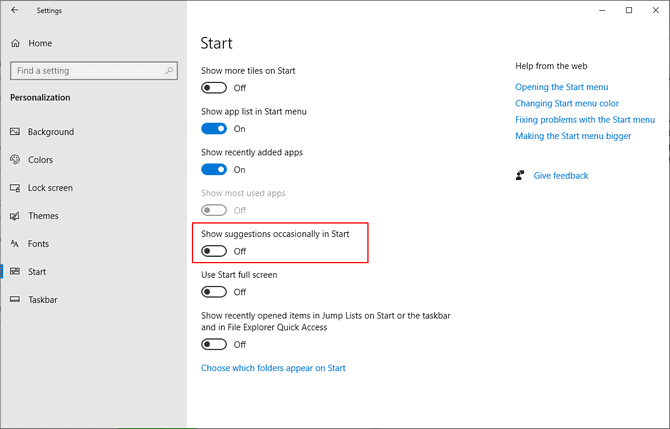Click the Taskbar icon in sidebar
Screen dimensions: 670x429
point(15,300)
